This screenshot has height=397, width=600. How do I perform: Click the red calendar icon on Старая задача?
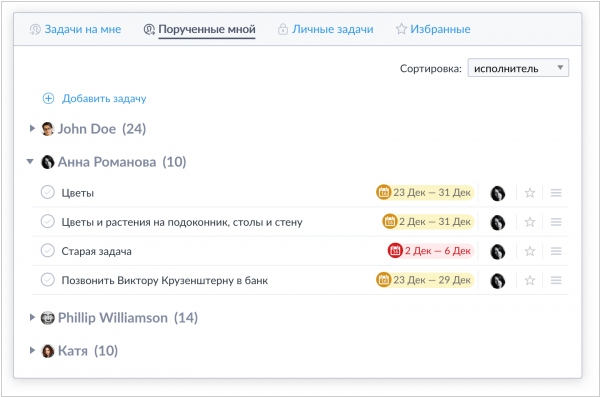395,251
